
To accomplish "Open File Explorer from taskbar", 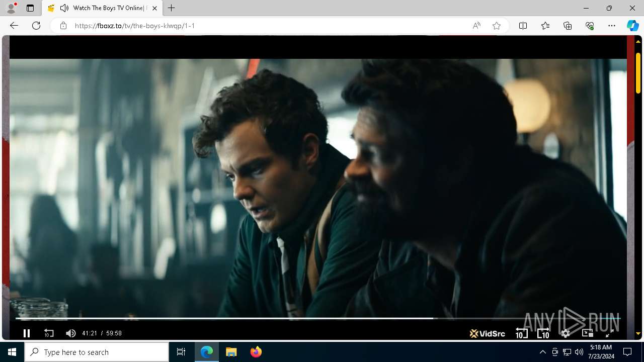I will pos(231,352).
